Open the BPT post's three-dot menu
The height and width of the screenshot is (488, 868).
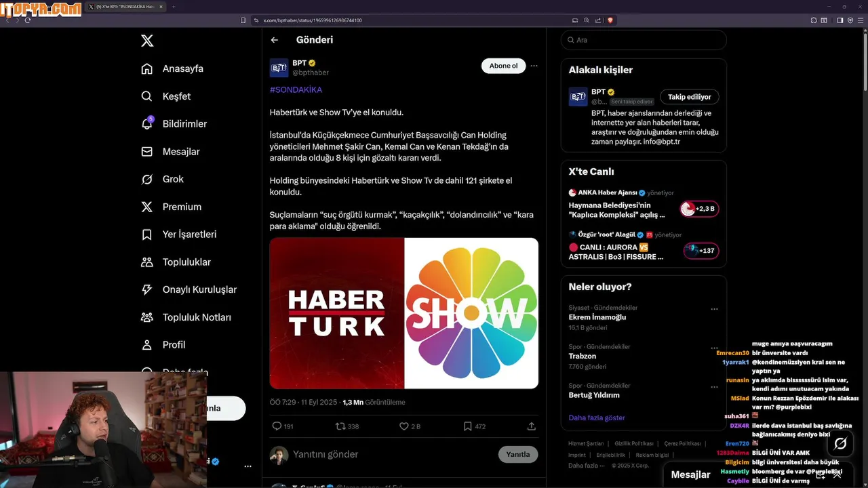point(534,66)
